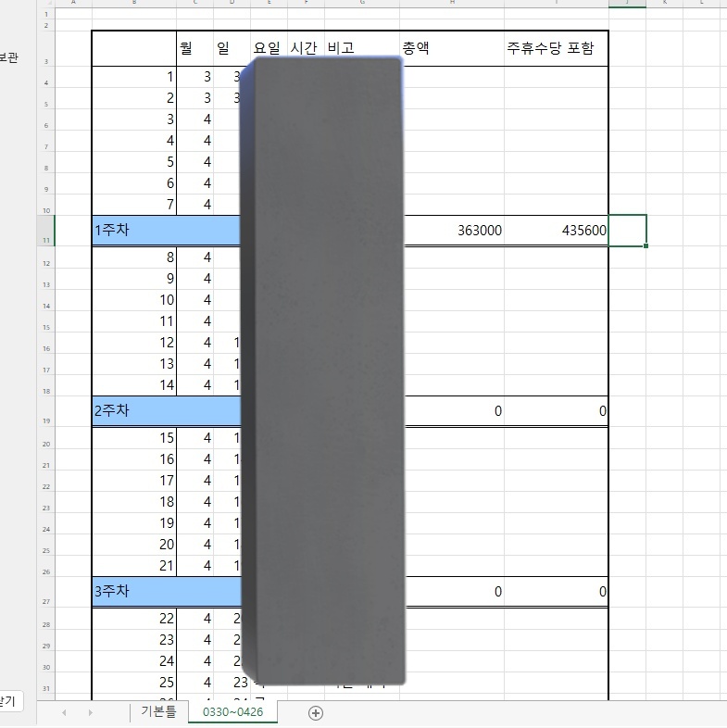Click the 3주차 주휴수당 포함 cell showing 0
The image size is (727, 728).
tap(557, 592)
